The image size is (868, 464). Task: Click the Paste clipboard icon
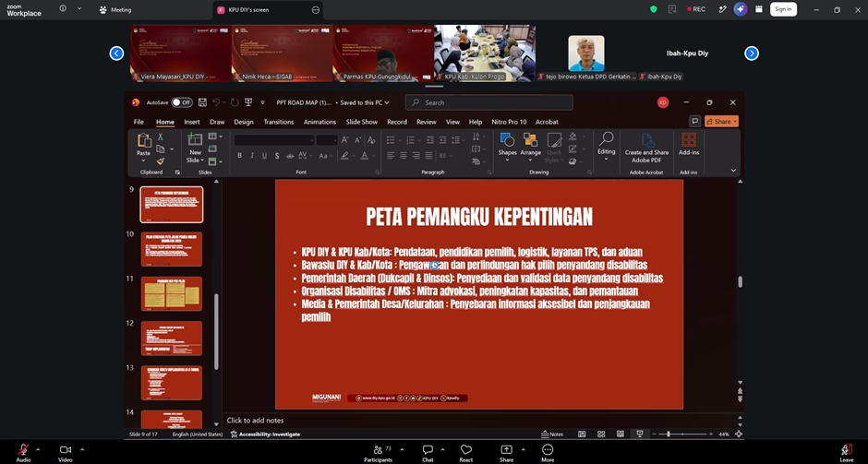click(144, 140)
